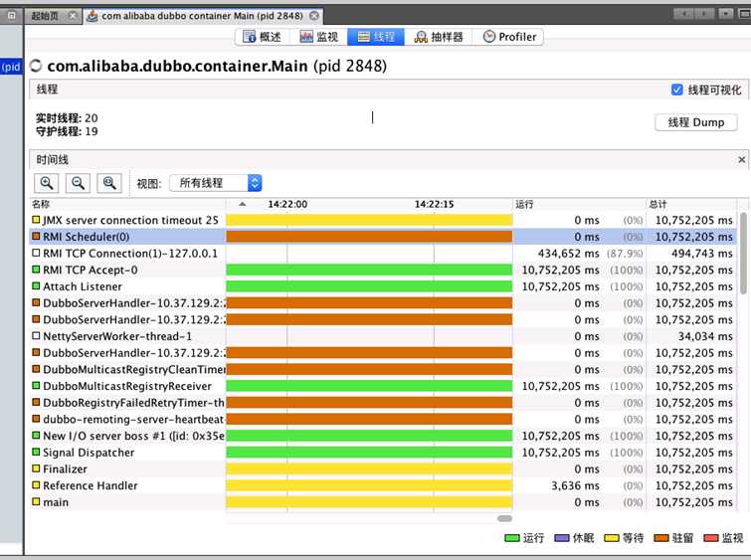Select the RMI TCP Accept-0 thread
The image size is (751, 560).
pos(383,271)
